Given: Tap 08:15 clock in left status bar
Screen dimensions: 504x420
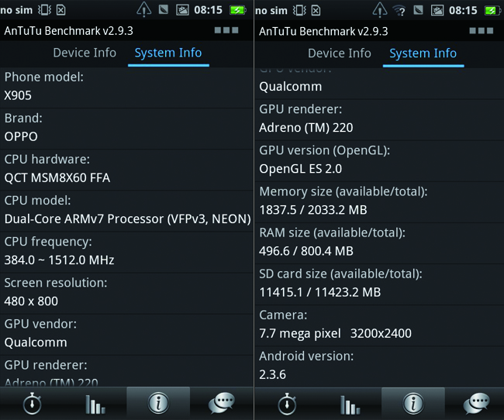Looking at the screenshot, I should tap(208, 10).
